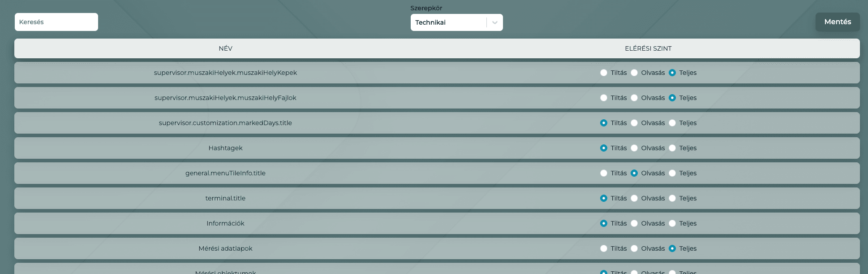The width and height of the screenshot is (868, 274).
Task: Choose Olvasás for terminal.title row
Action: [634, 198]
